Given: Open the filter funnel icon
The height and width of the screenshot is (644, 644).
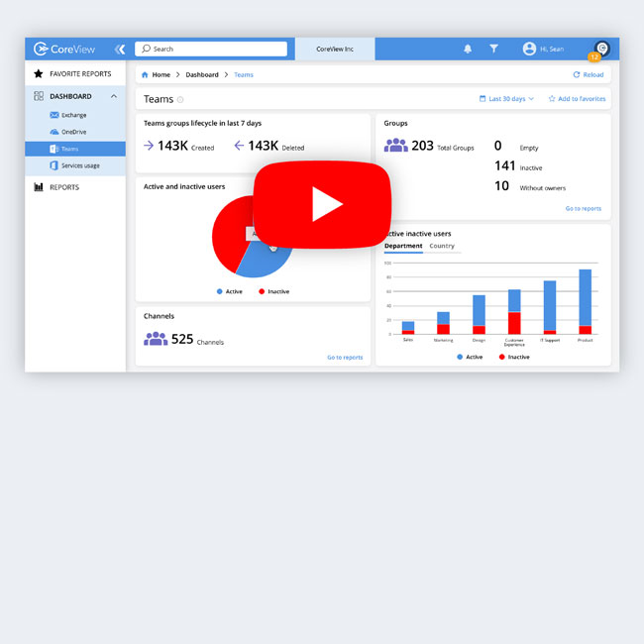Looking at the screenshot, I should click(x=493, y=49).
